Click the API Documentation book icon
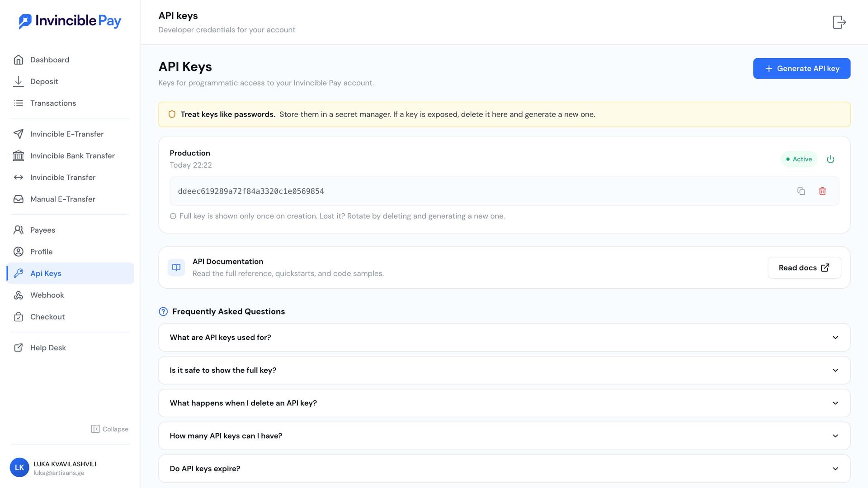This screenshot has width=868, height=488. pos(176,267)
